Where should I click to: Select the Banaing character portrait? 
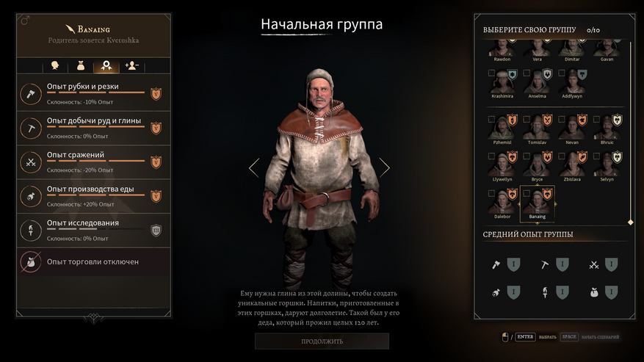point(538,204)
